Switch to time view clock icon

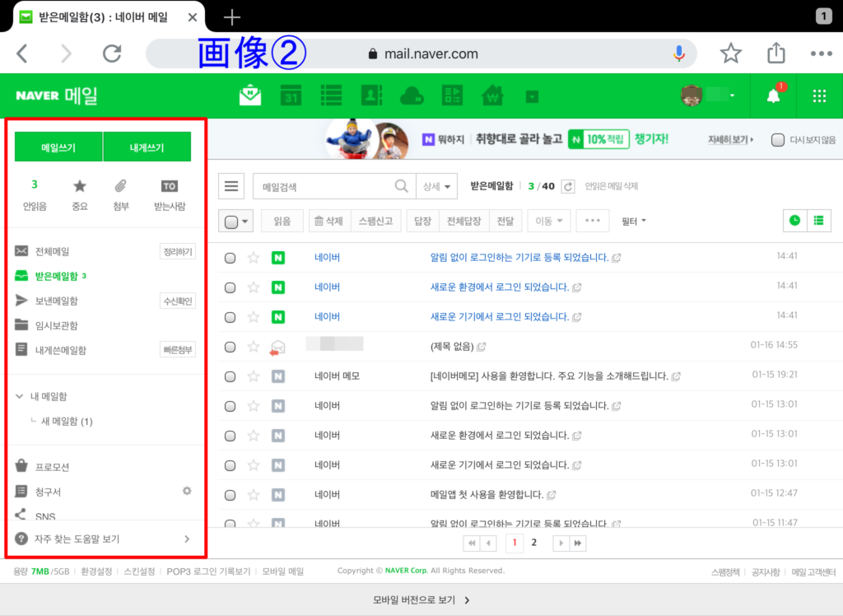click(794, 221)
